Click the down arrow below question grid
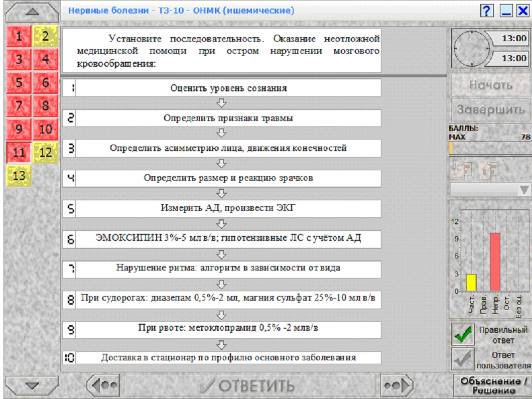 pos(32,385)
